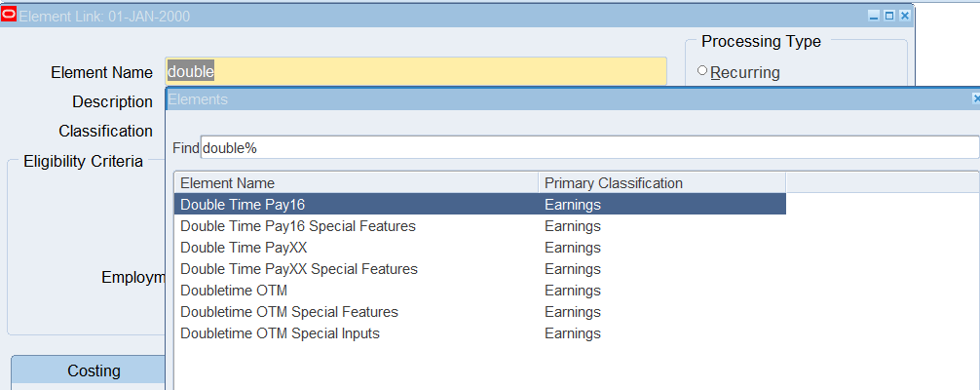Click the Oracle icon in the title bar
The width and height of the screenshot is (980, 390).
click(10, 16)
